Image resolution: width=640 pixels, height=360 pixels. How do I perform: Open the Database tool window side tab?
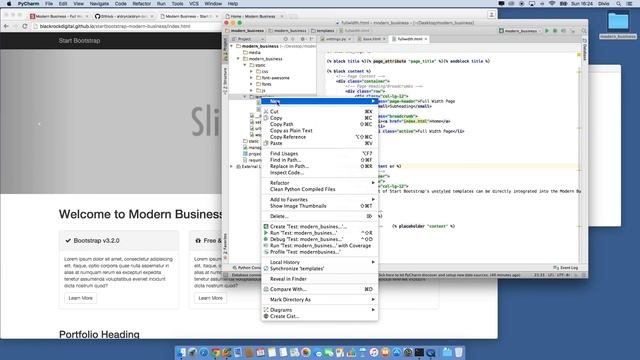[x=584, y=51]
